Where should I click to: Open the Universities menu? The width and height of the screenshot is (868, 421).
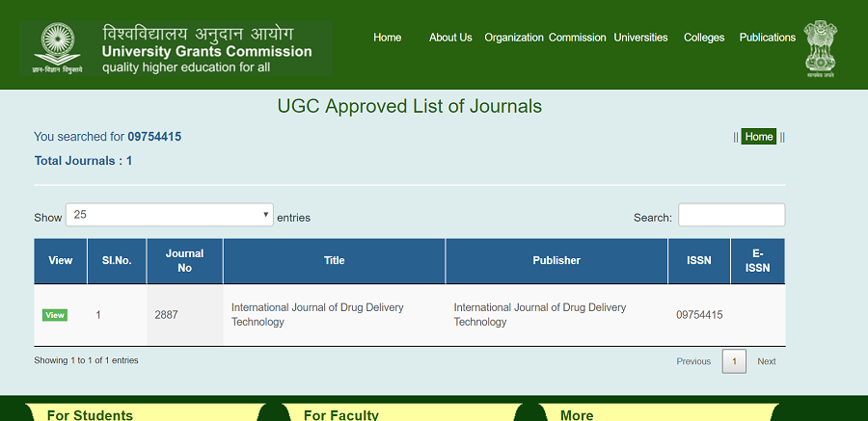(x=641, y=38)
